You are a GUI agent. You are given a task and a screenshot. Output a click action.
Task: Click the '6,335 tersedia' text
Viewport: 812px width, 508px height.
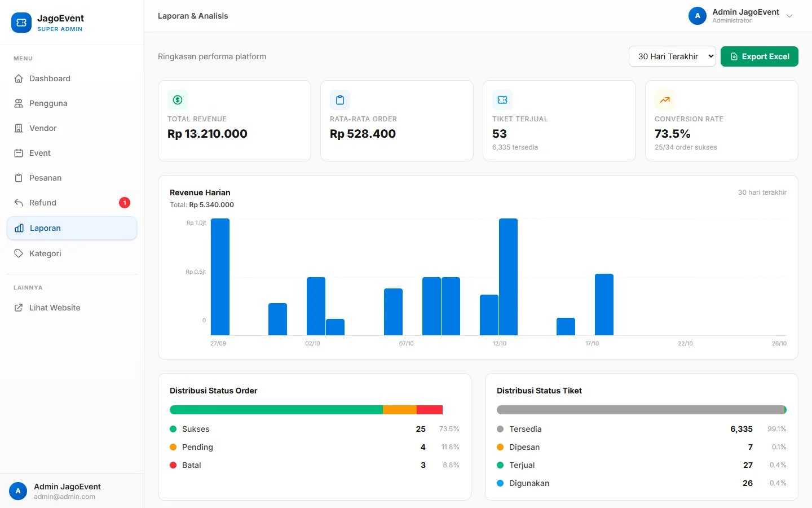pos(515,147)
